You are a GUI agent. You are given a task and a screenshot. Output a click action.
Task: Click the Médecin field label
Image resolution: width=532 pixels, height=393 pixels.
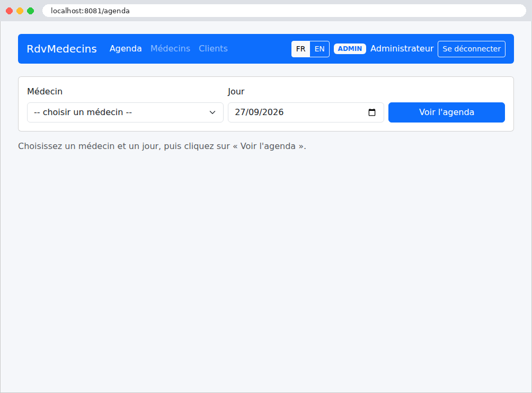click(x=45, y=92)
